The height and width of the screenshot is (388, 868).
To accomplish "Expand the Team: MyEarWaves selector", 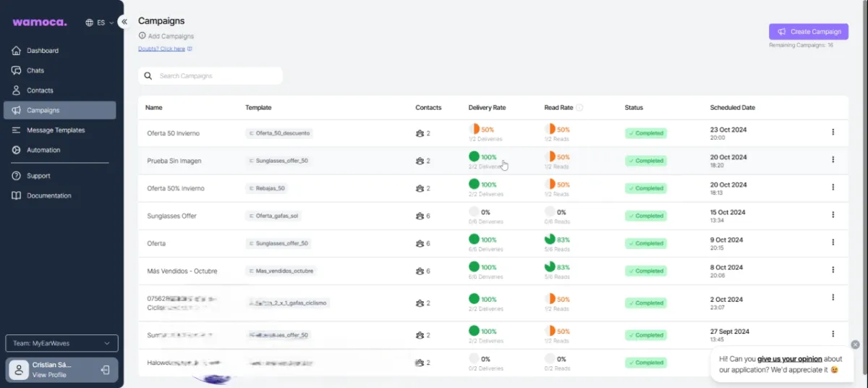I will coord(61,343).
